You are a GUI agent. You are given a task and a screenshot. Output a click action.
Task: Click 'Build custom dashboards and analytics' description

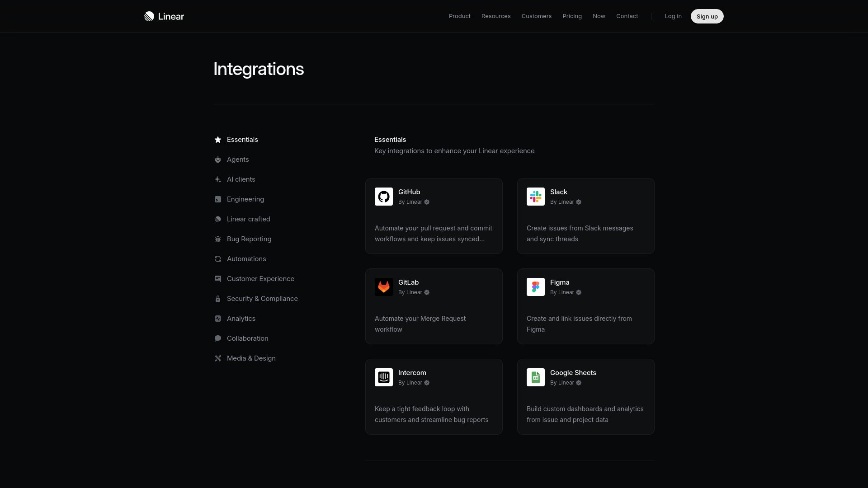pos(585,414)
